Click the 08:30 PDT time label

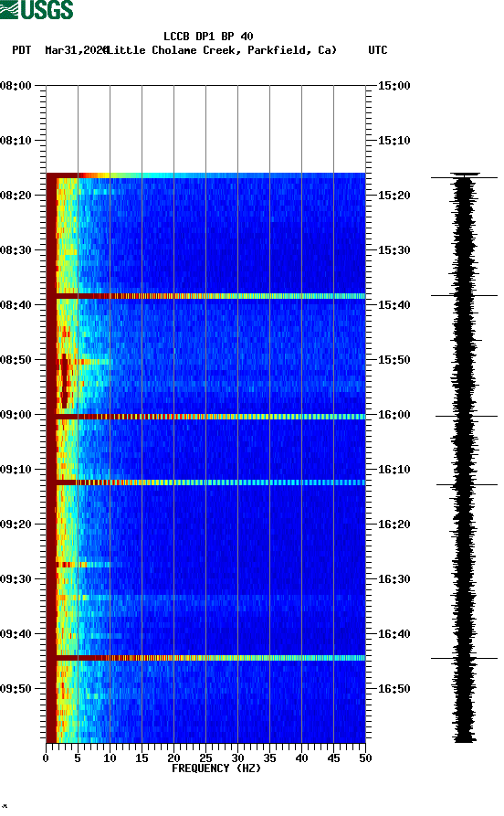16,249
